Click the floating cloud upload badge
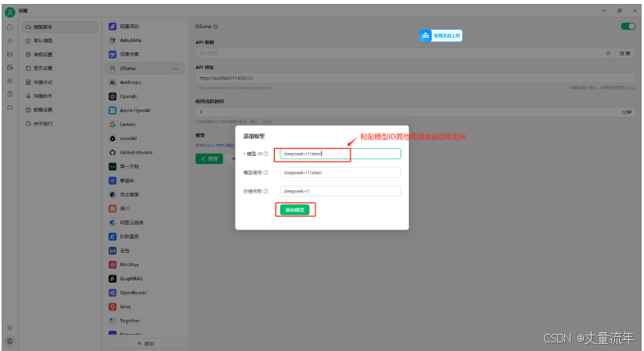The image size is (644, 351). pyautogui.click(x=441, y=36)
